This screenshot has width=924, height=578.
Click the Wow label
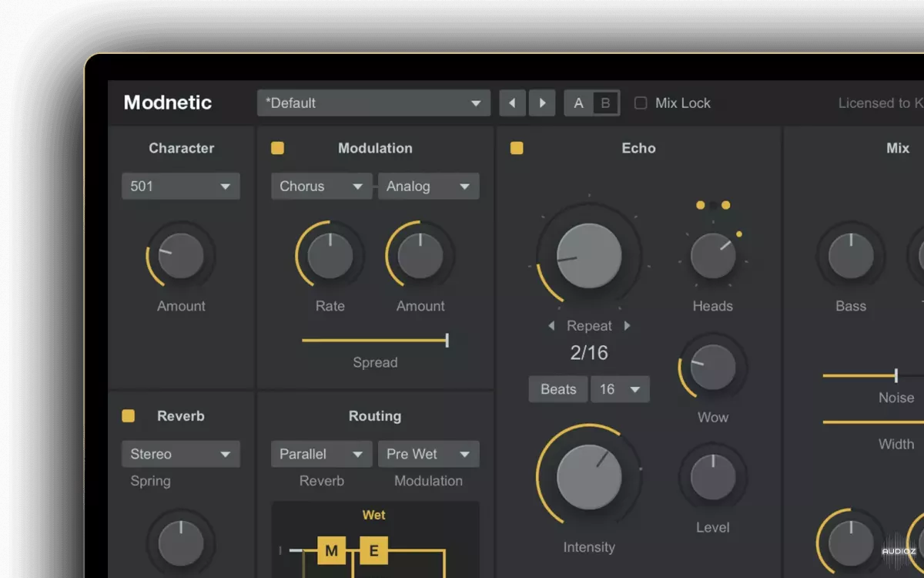coord(713,417)
